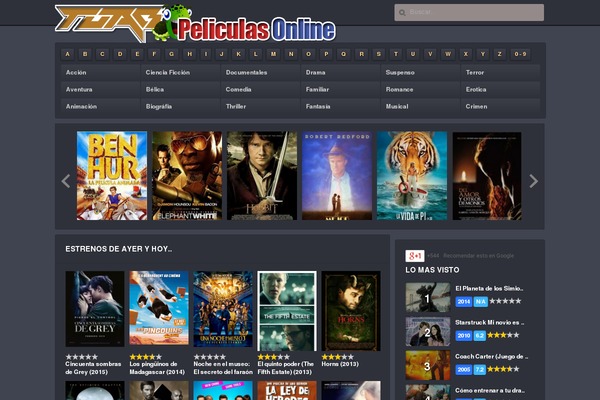Open the Robert Redford movie poster
Image resolution: width=600 pixels, height=400 pixels.
coord(337,176)
